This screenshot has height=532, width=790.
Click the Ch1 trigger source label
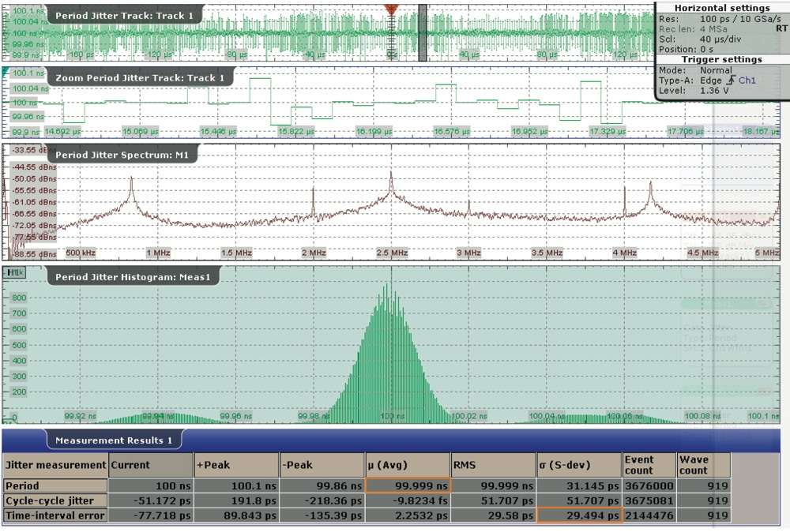pyautogui.click(x=747, y=80)
